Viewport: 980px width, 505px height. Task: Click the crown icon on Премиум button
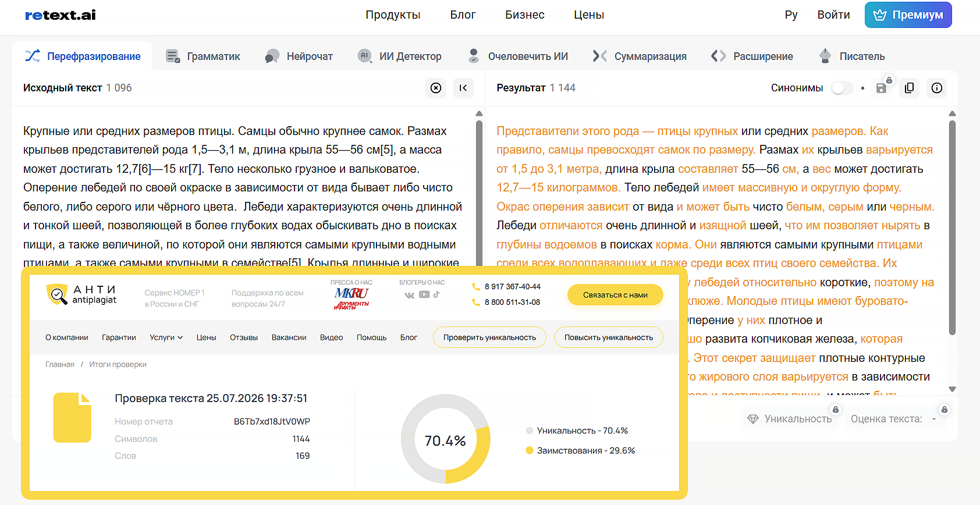[880, 15]
